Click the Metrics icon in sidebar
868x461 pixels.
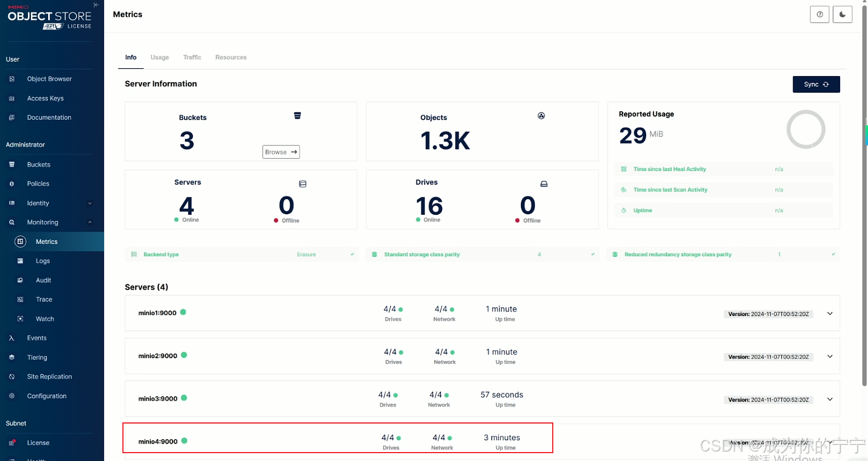click(21, 242)
